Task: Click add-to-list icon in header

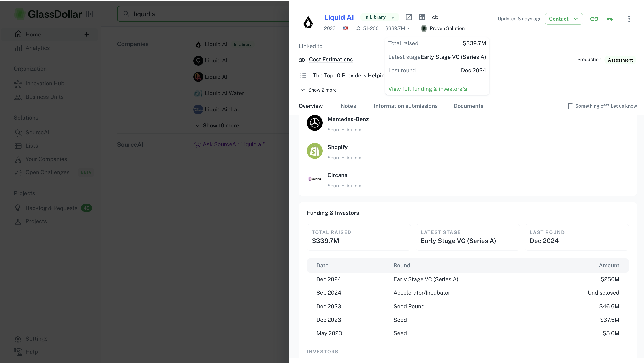Action: tap(610, 19)
